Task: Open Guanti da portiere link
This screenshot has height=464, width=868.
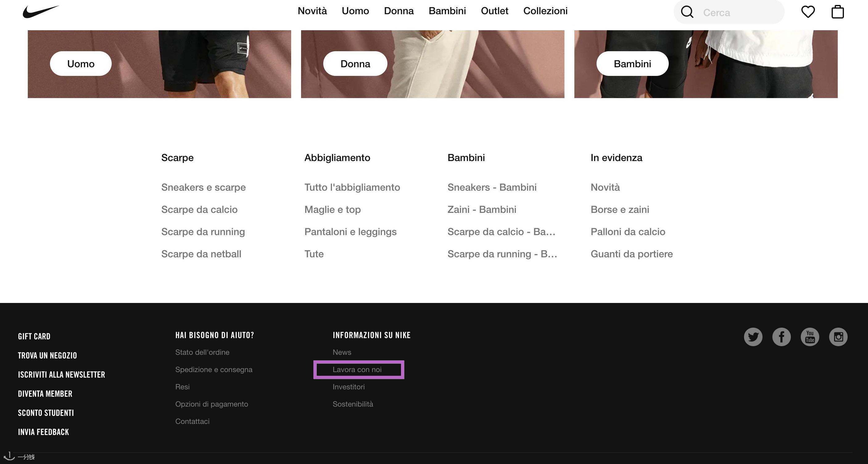Action: pyautogui.click(x=631, y=254)
